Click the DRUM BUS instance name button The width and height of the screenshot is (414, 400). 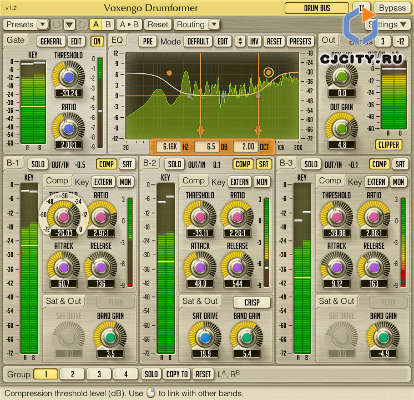[x=317, y=8]
